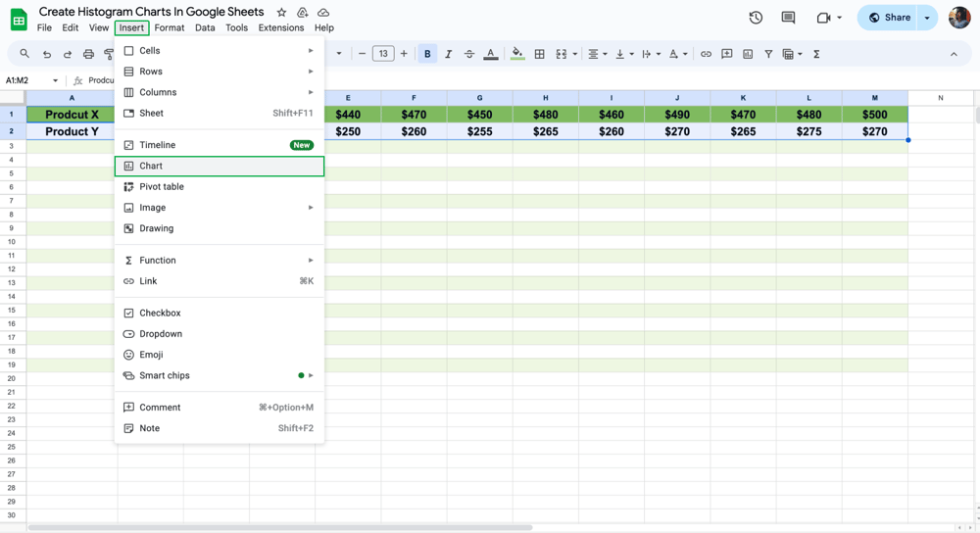Insert a Checkbox from the menu
This screenshot has height=533, width=980.
tap(160, 314)
